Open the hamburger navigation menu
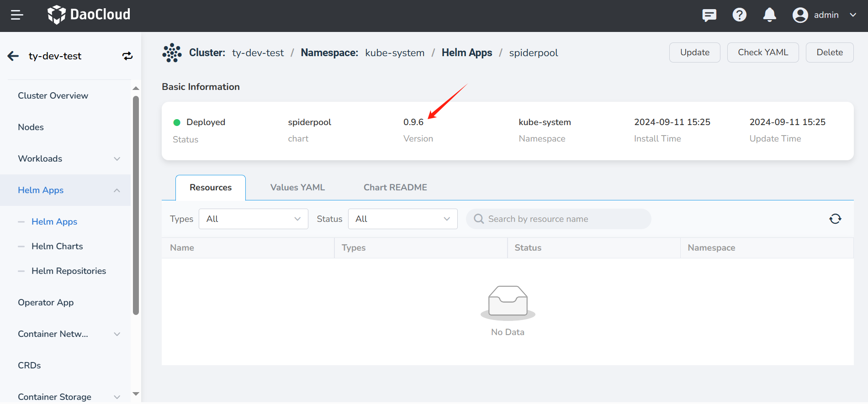 click(x=17, y=15)
